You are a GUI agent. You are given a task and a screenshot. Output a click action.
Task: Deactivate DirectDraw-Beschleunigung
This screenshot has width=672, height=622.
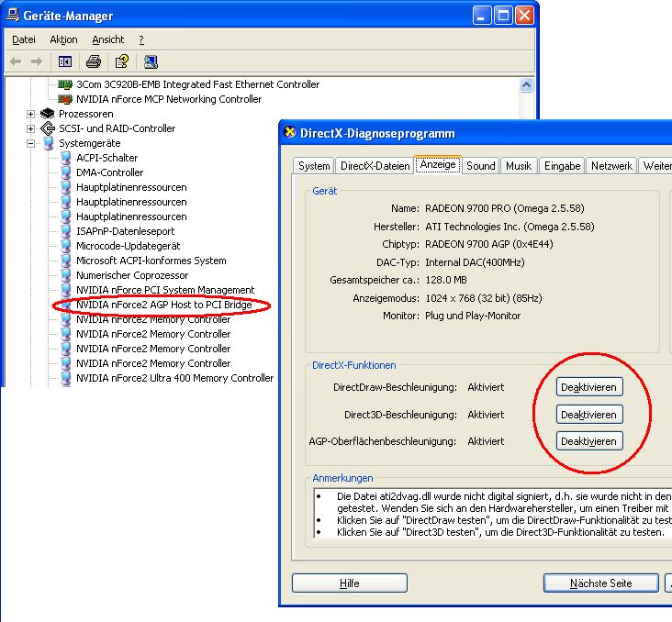pos(588,387)
